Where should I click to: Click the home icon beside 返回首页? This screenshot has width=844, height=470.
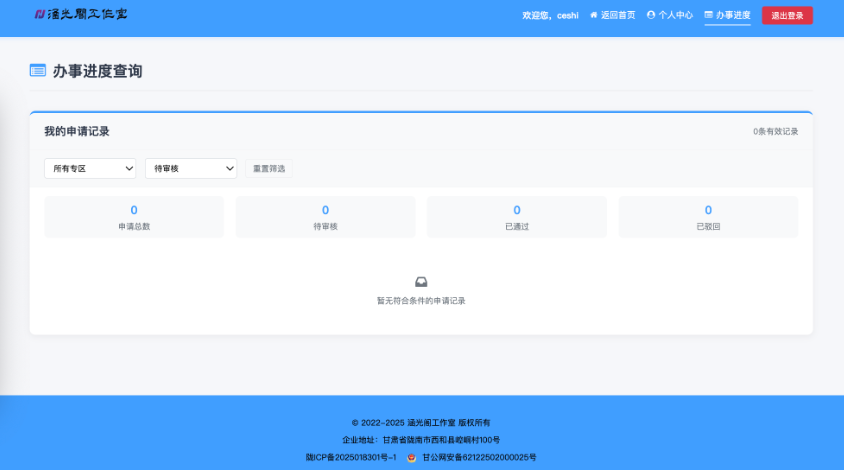pos(594,15)
